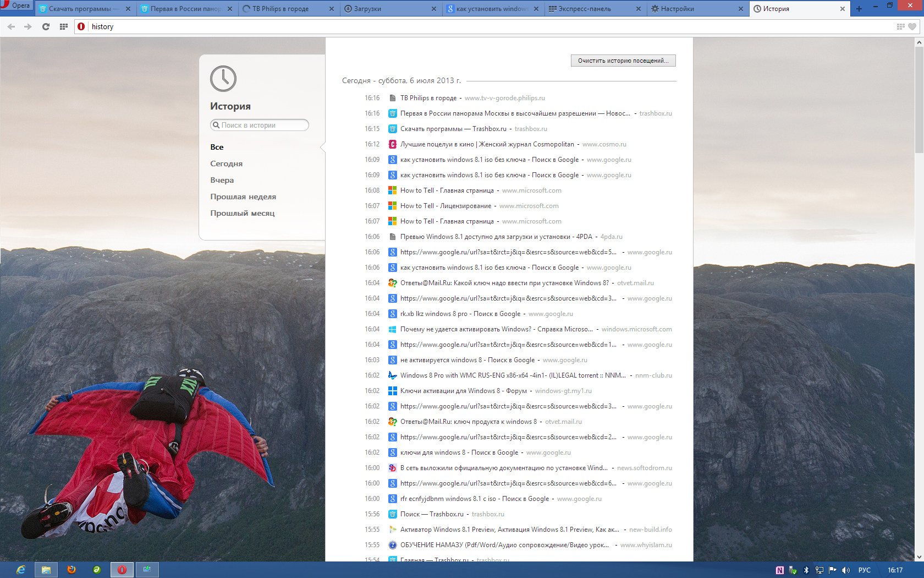The width and height of the screenshot is (924, 578).
Task: Click 'Очистить историю посещений...' button
Action: pos(623,61)
